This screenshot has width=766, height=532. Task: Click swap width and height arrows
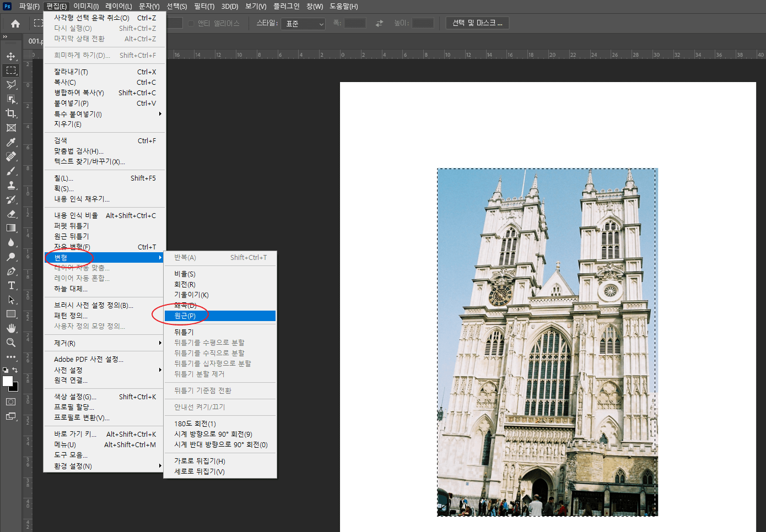[x=379, y=23]
